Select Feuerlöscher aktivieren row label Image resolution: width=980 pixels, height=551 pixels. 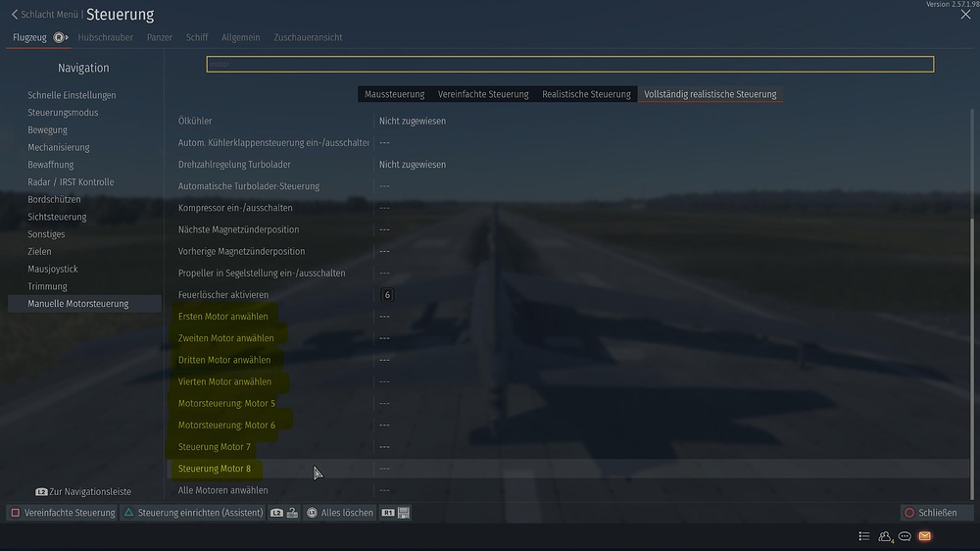coord(223,294)
